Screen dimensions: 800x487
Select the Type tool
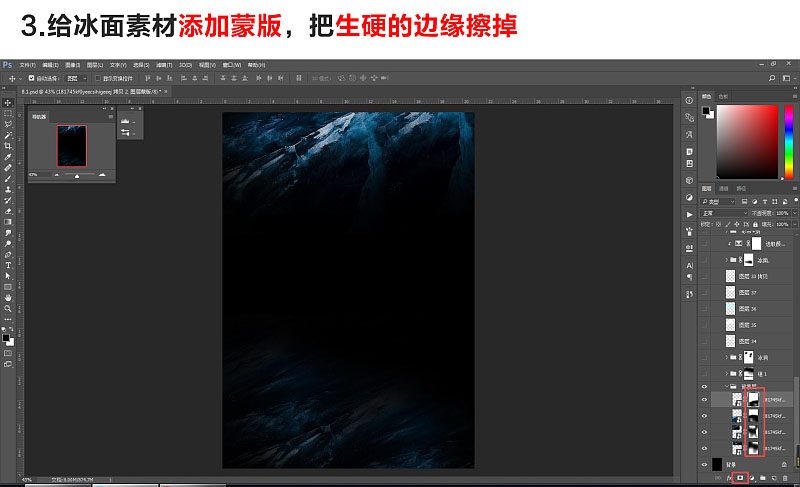8,265
